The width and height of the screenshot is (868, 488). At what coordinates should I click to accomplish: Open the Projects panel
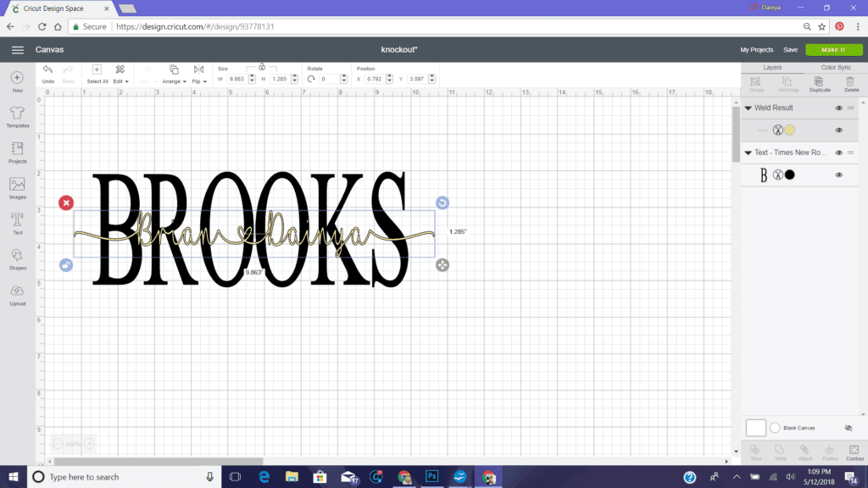(x=17, y=152)
